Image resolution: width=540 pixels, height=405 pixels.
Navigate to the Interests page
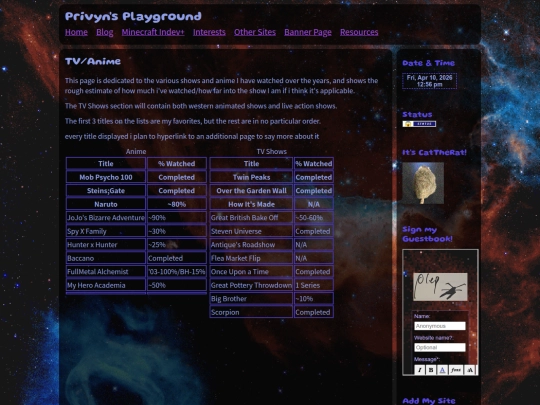pyautogui.click(x=209, y=32)
